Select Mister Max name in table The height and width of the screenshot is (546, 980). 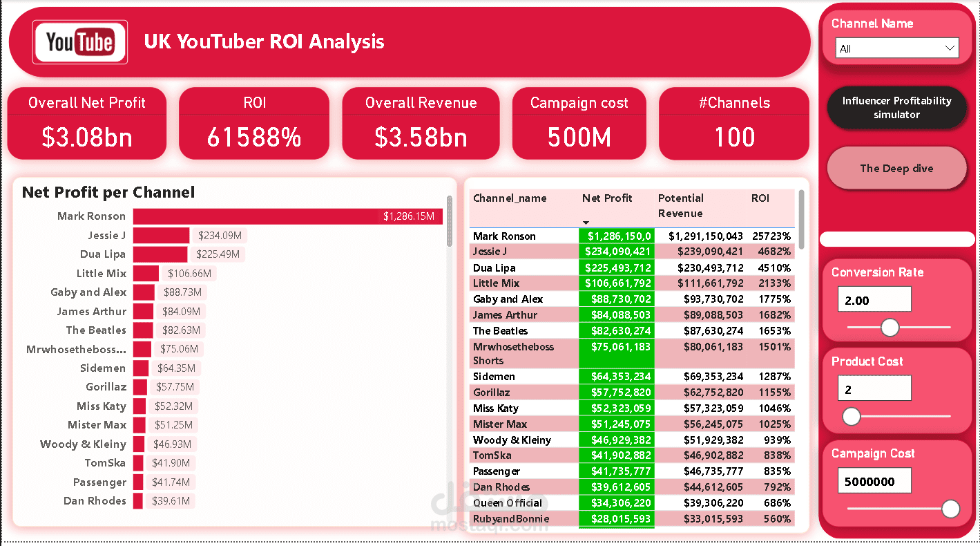500,424
